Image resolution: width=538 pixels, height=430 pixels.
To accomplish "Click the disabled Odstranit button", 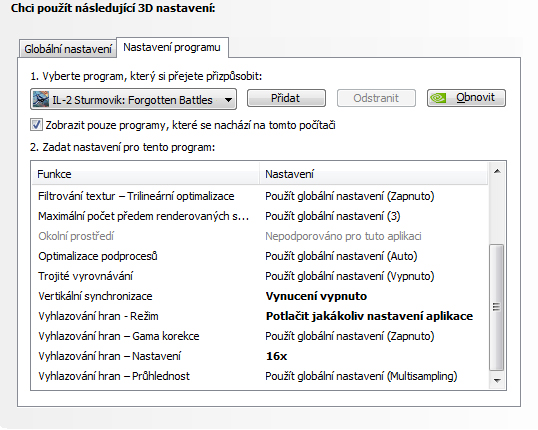I will pyautogui.click(x=376, y=98).
